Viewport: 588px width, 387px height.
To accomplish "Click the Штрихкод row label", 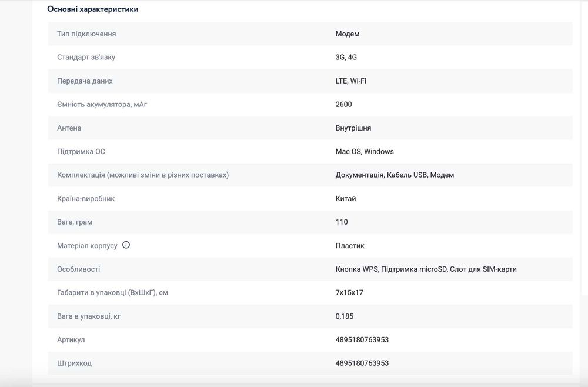I will [x=74, y=363].
